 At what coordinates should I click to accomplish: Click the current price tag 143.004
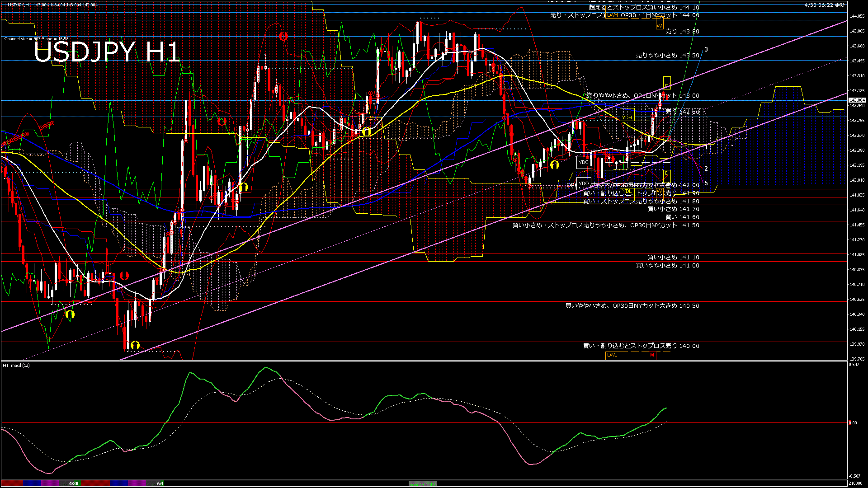pos(857,100)
